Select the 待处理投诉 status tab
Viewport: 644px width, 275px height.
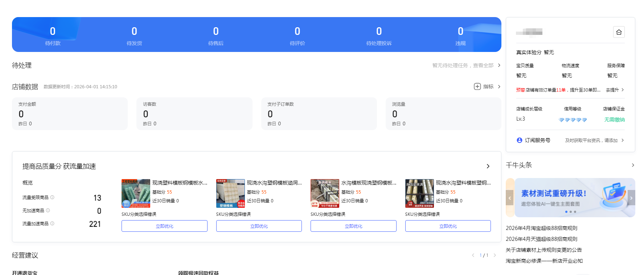click(x=379, y=36)
